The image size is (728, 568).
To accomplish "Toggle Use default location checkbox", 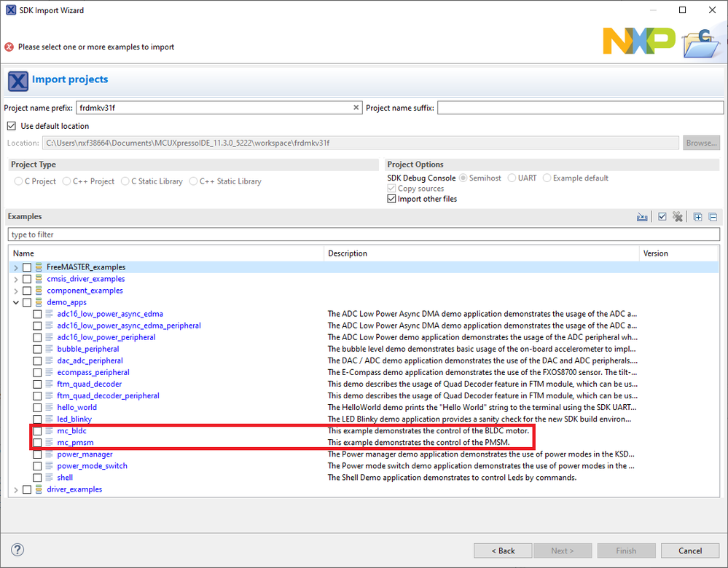I will point(12,126).
